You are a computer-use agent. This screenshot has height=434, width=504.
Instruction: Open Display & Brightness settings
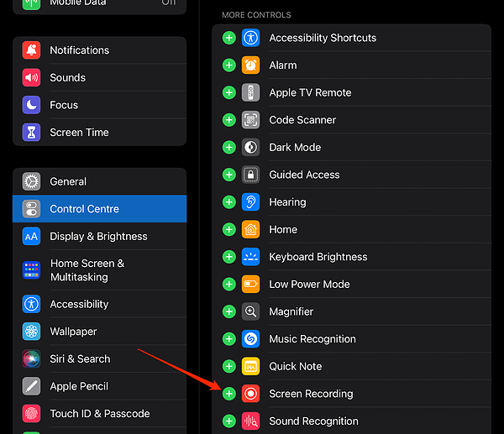[x=98, y=237]
